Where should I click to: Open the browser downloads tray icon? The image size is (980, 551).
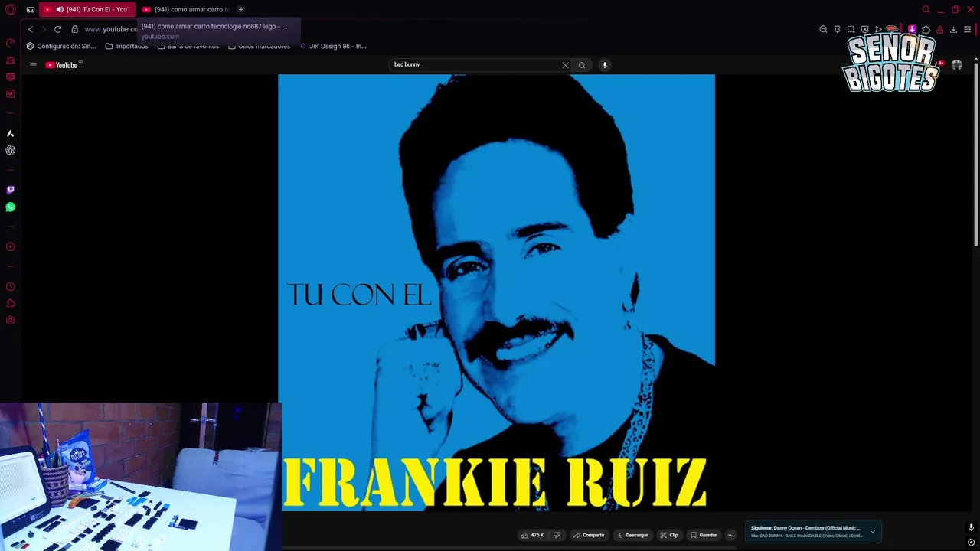(x=953, y=29)
